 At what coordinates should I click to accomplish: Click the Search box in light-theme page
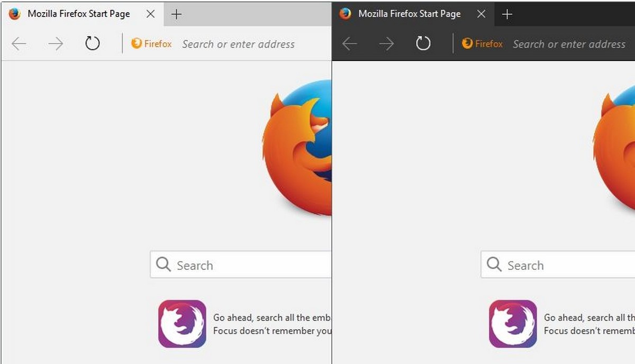(241, 265)
